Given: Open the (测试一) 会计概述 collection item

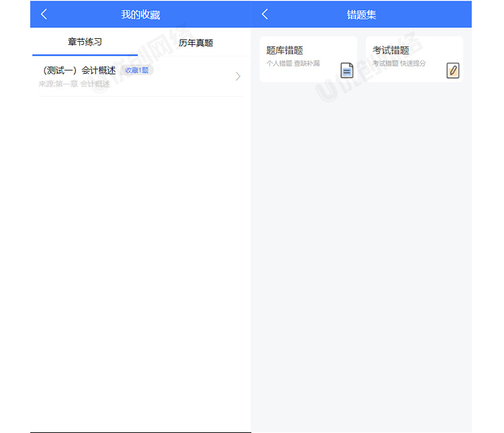Looking at the screenshot, I should (x=140, y=77).
